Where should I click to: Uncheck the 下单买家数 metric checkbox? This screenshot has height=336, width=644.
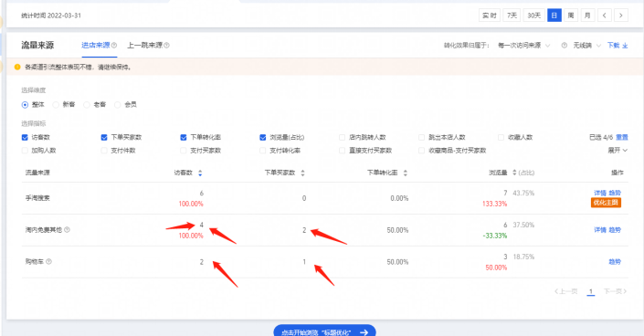[x=104, y=137]
